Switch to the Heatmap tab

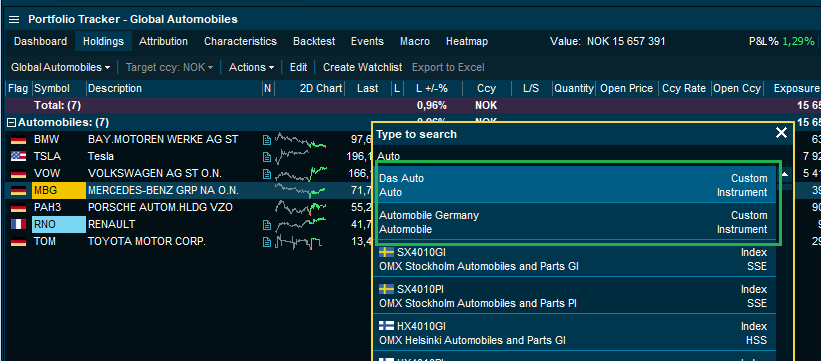(467, 41)
